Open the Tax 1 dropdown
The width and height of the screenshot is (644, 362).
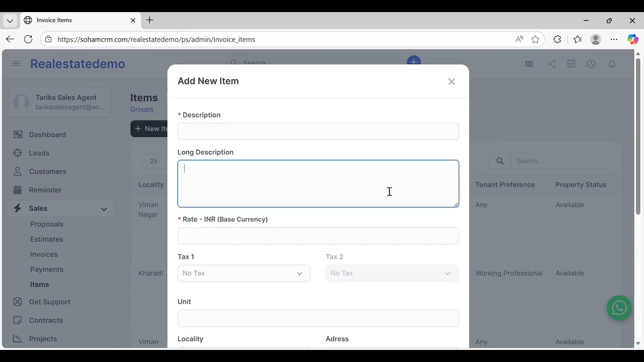coord(244,273)
